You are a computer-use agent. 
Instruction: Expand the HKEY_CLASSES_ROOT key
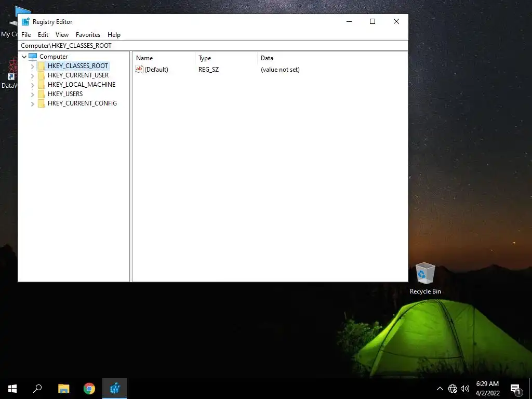(x=33, y=66)
